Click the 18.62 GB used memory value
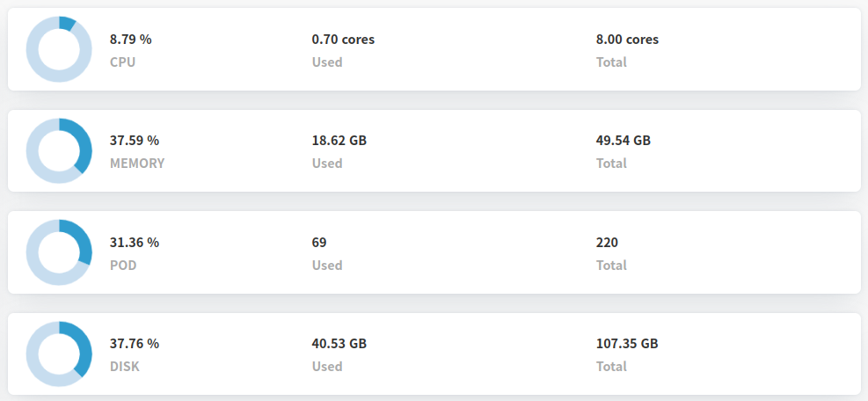 point(339,141)
